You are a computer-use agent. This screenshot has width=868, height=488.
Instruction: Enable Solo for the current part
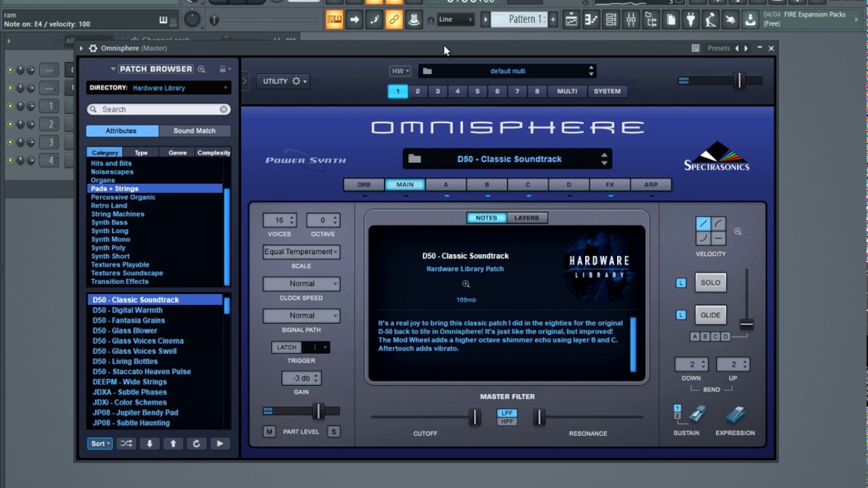tap(711, 282)
